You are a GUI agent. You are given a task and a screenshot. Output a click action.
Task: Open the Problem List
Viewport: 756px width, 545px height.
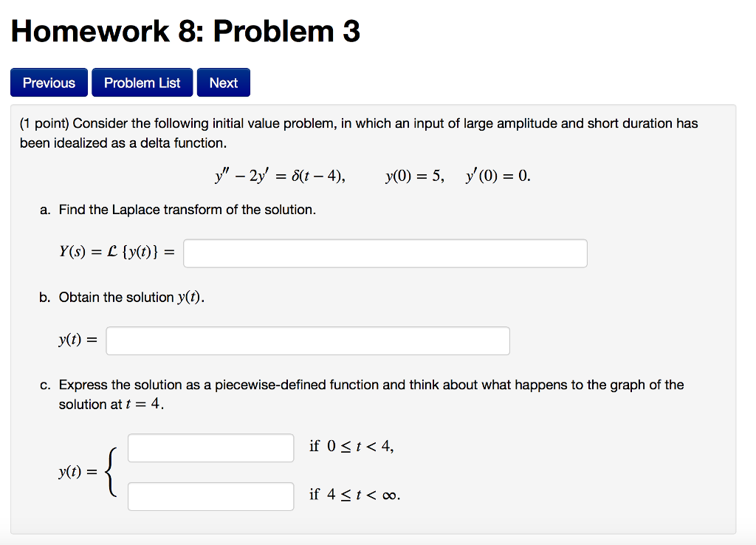coord(142,82)
